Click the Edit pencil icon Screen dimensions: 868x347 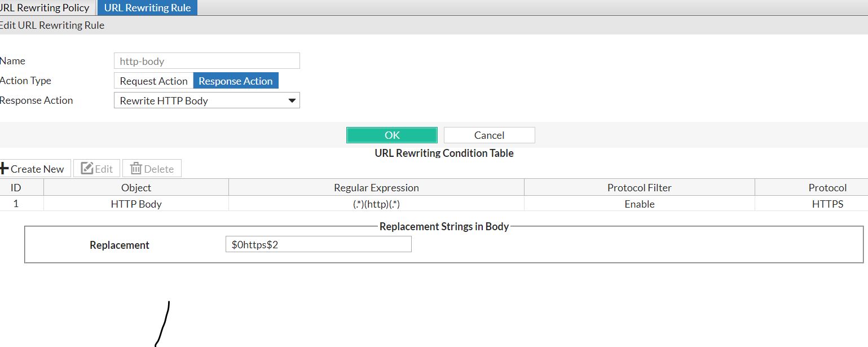(87, 169)
